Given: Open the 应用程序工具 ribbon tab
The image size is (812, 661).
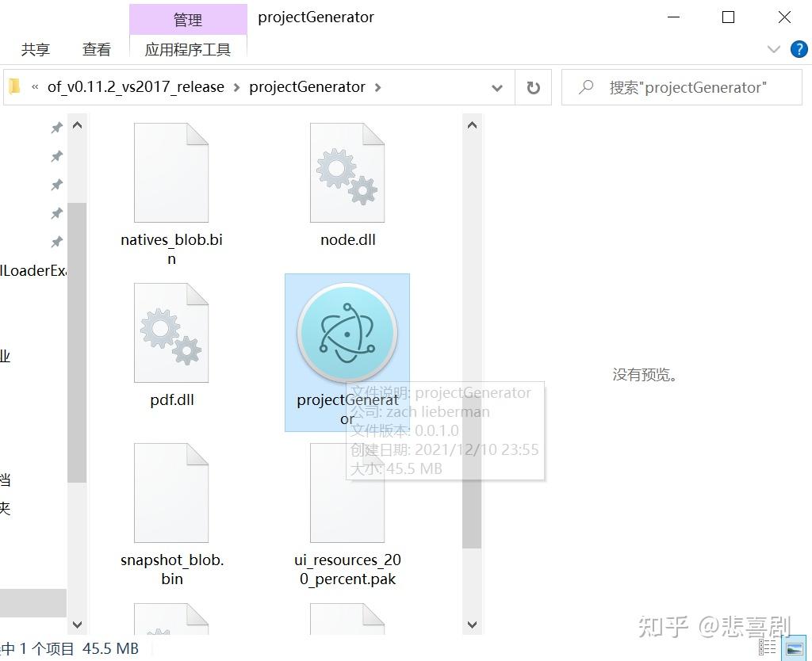Looking at the screenshot, I should click(x=189, y=48).
